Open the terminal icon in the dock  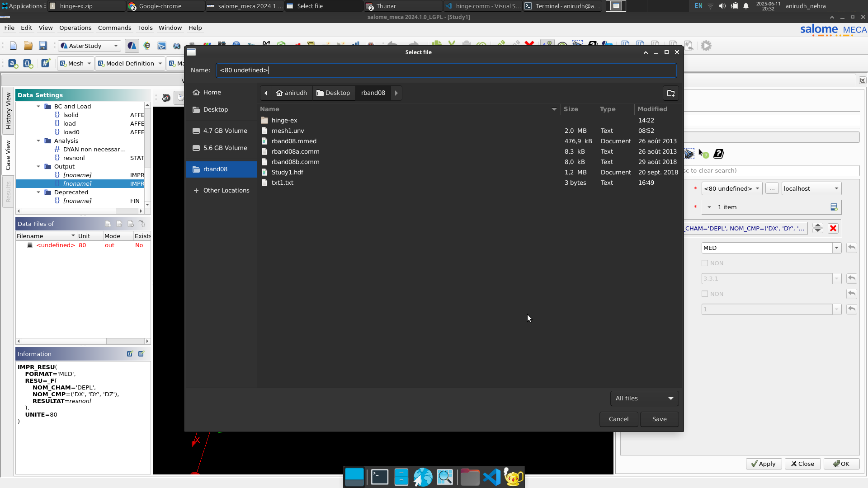point(380,477)
